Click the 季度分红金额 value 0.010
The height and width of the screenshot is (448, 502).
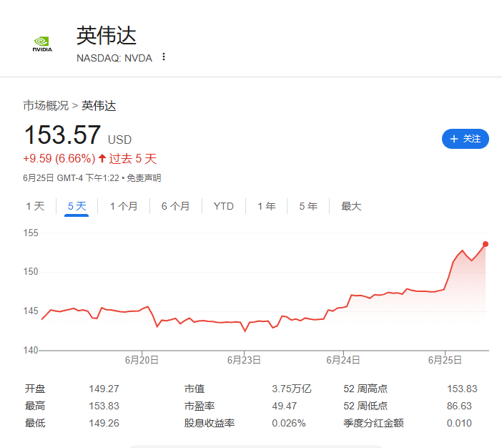point(459,423)
